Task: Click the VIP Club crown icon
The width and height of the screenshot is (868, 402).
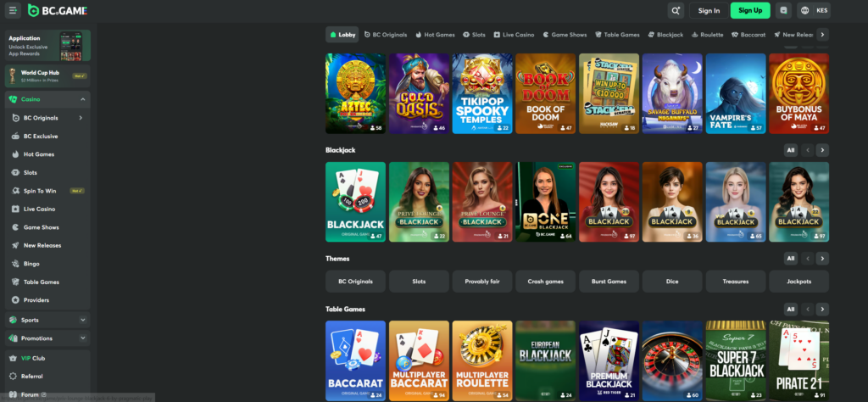Action: pyautogui.click(x=13, y=358)
